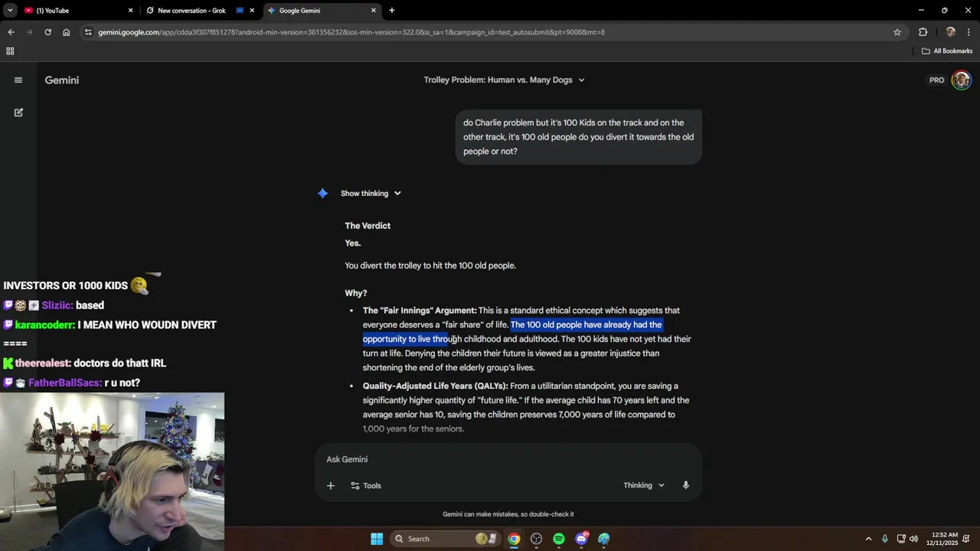Image resolution: width=980 pixels, height=551 pixels.
Task: Open the All Bookmarks folder
Action: [x=947, y=51]
